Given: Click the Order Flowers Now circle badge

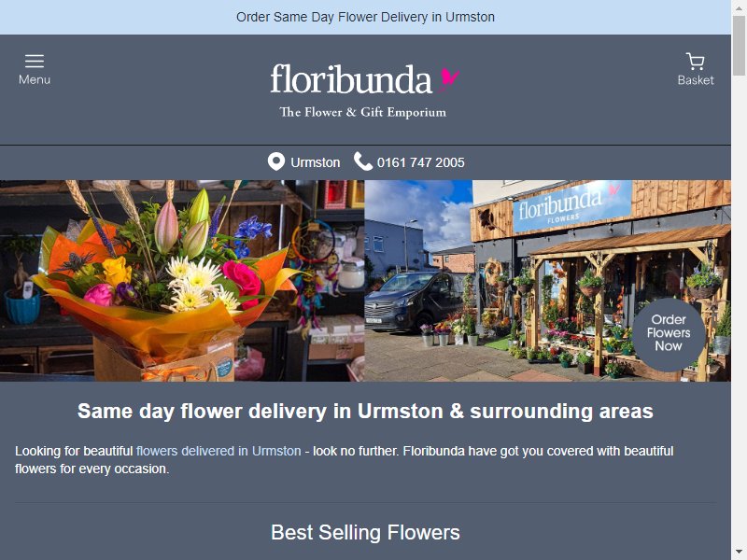Looking at the screenshot, I should pos(669,333).
